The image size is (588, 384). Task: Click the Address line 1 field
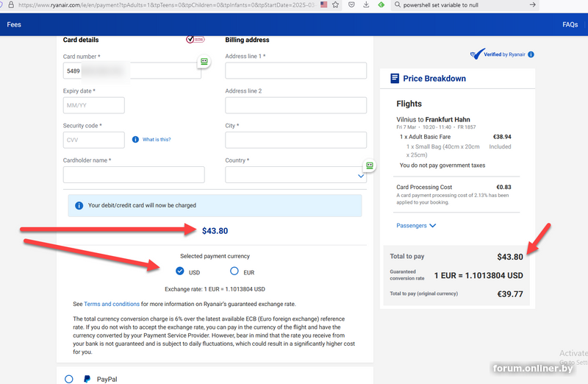coord(295,71)
